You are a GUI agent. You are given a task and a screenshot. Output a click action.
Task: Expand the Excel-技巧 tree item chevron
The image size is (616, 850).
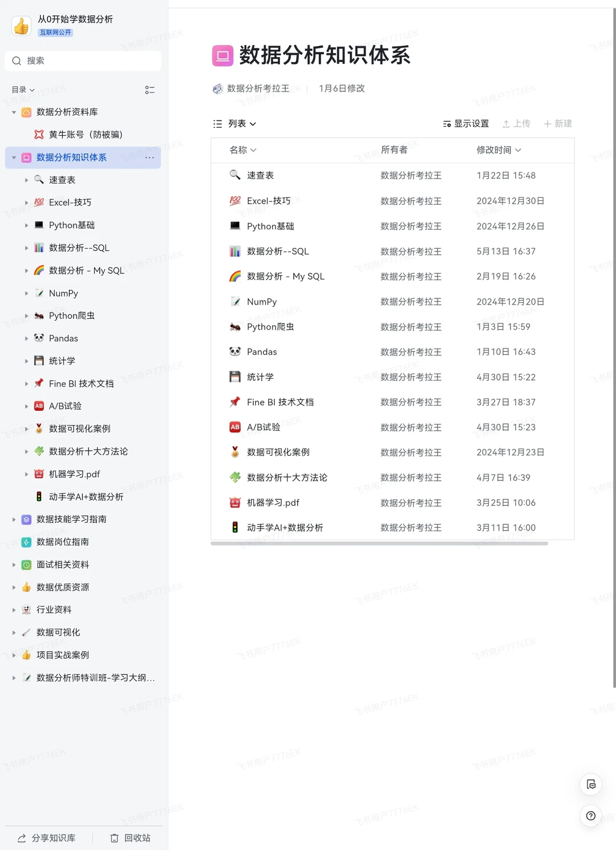pyautogui.click(x=27, y=202)
